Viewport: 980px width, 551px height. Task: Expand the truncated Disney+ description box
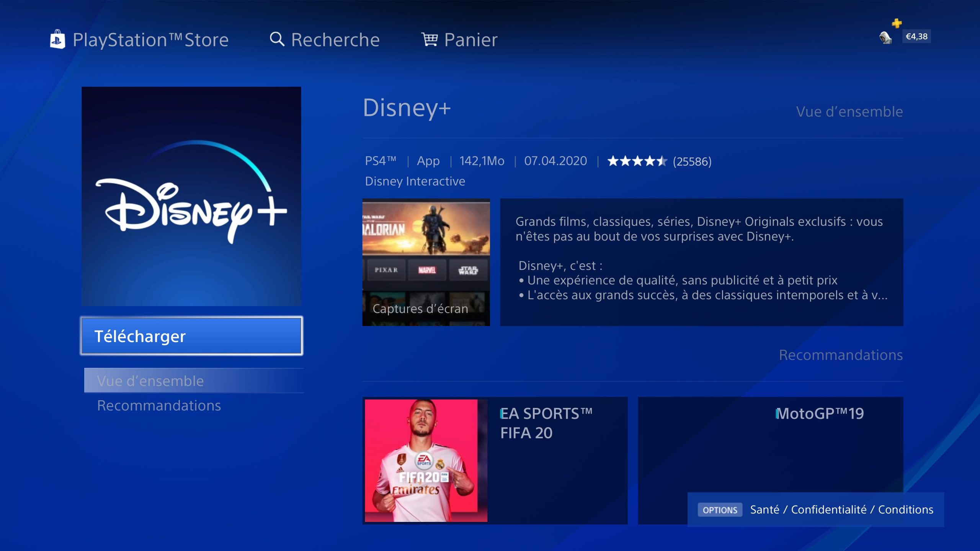pyautogui.click(x=701, y=262)
